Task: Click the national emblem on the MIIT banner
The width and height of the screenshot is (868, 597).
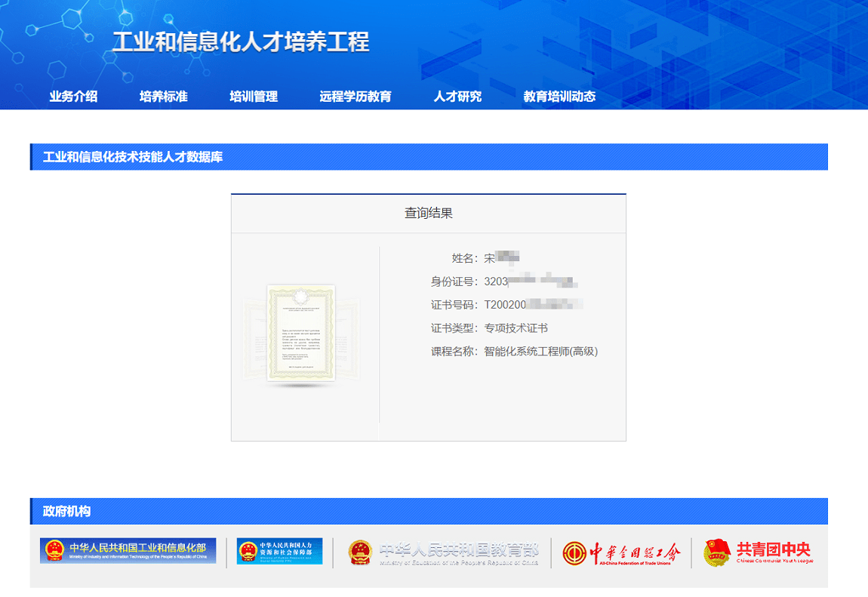Action: 54,550
